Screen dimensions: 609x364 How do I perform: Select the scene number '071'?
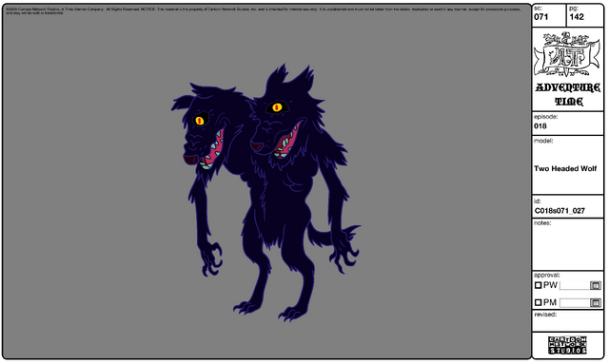[541, 17]
